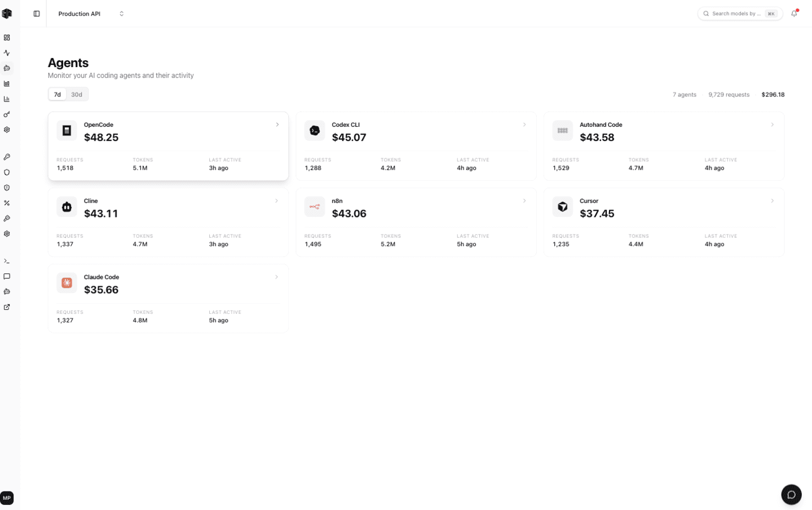
Task: Click the key icon in sidebar
Action: [x=7, y=114]
